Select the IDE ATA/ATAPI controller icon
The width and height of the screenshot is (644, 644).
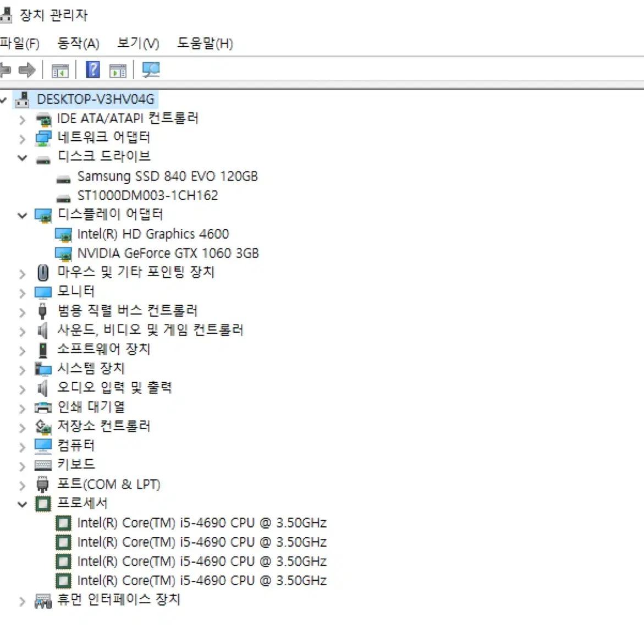coord(43,119)
